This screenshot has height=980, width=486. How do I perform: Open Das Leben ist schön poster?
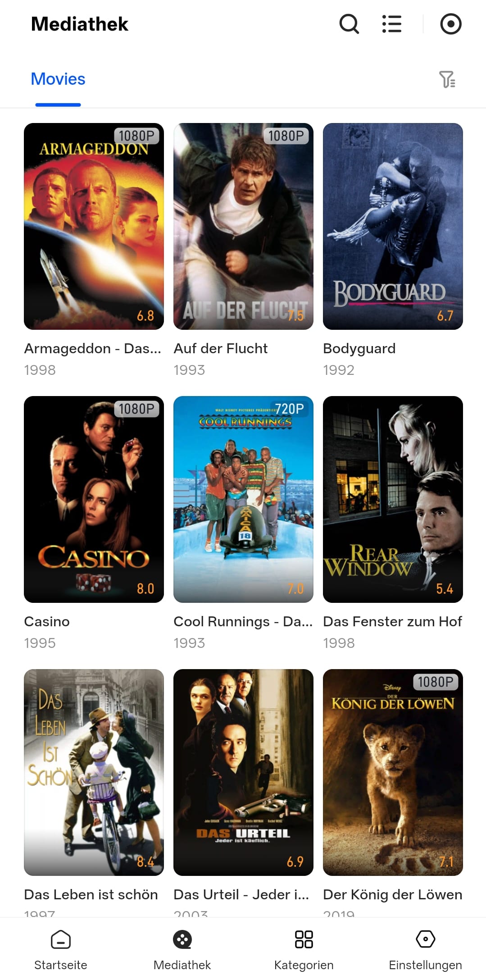click(94, 772)
